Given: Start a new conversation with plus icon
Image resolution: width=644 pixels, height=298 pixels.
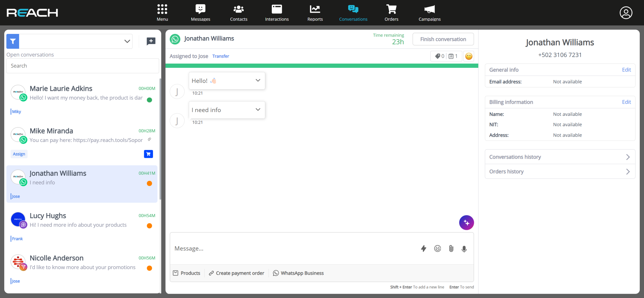Looking at the screenshot, I should tap(151, 41).
